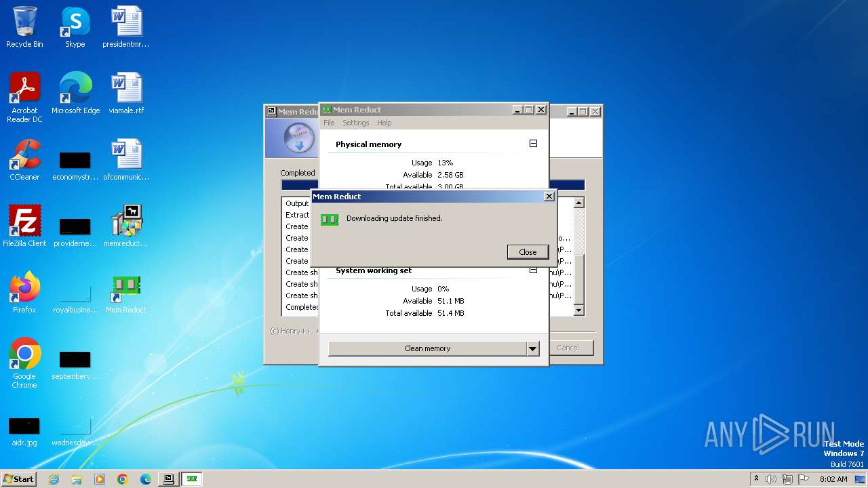Click Cancel in the installer window

click(x=568, y=348)
